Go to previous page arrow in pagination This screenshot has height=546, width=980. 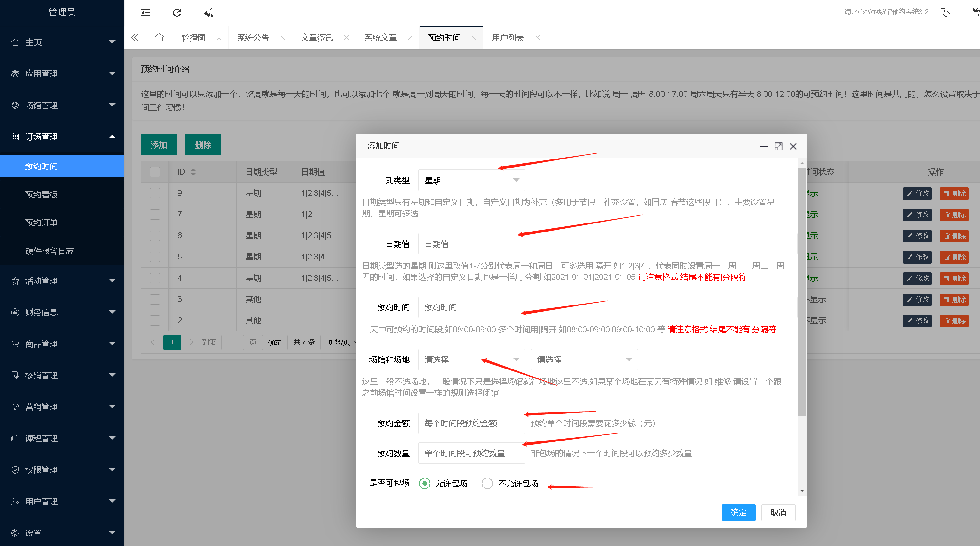[x=153, y=342]
